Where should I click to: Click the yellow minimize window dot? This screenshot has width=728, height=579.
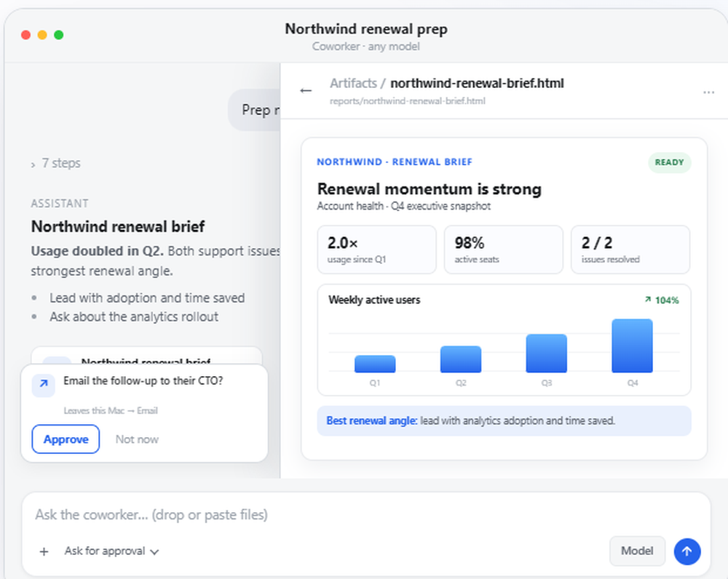tap(42, 35)
